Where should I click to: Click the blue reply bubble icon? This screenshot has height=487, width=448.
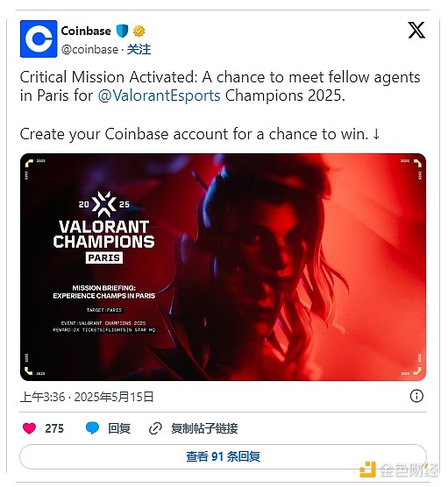[92, 428]
